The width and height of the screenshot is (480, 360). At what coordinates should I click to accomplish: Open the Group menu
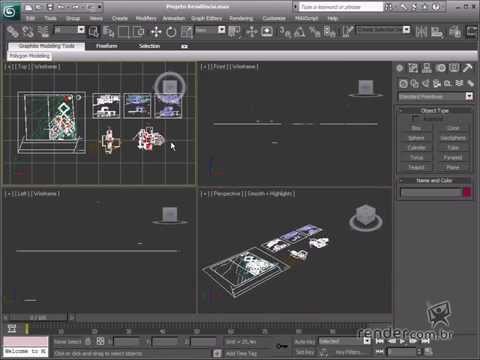coord(73,18)
